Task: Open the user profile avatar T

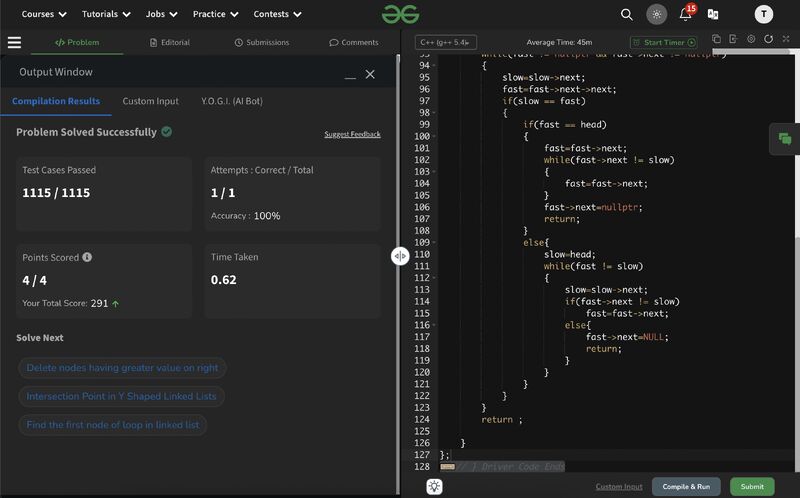Action: pos(764,14)
